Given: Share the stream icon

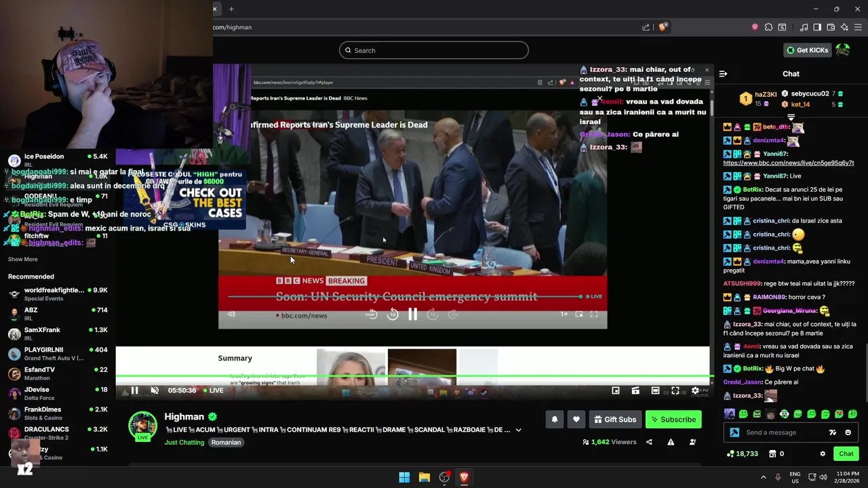Looking at the screenshot, I should [x=649, y=442].
